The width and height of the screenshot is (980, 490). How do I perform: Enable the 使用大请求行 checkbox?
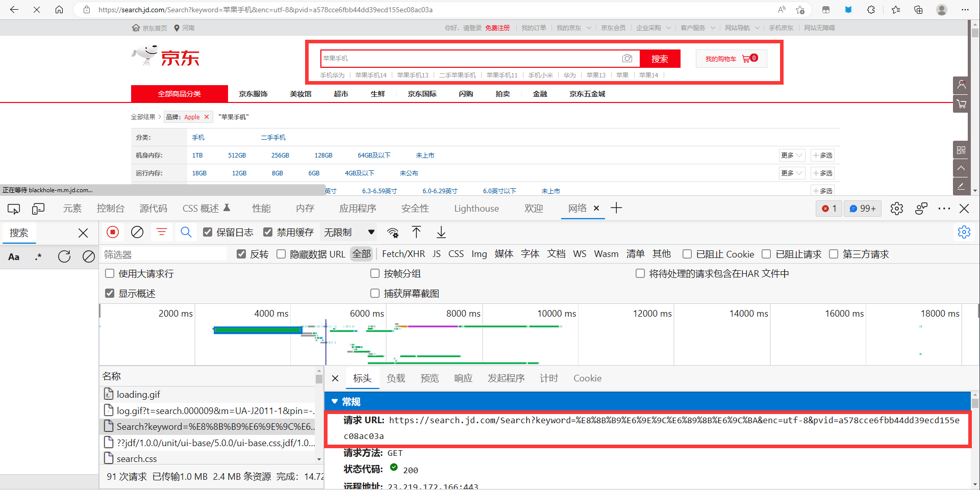(110, 274)
